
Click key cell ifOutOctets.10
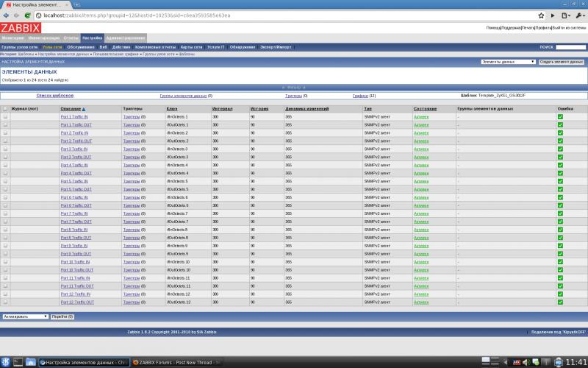179,270
